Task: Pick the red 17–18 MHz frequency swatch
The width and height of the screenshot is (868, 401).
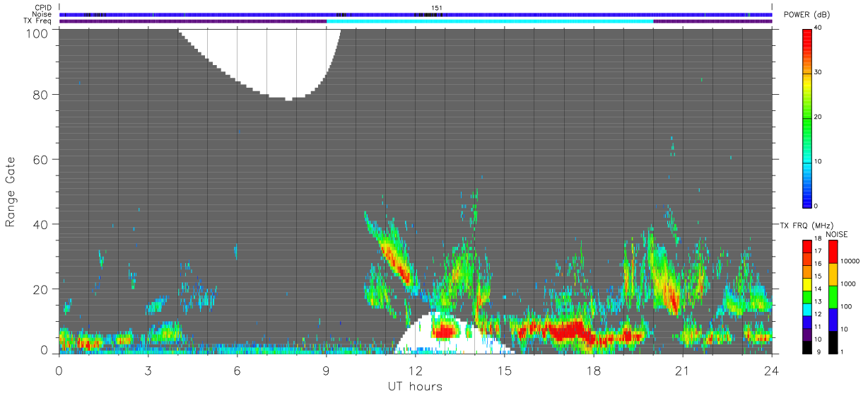Action: pos(807,246)
